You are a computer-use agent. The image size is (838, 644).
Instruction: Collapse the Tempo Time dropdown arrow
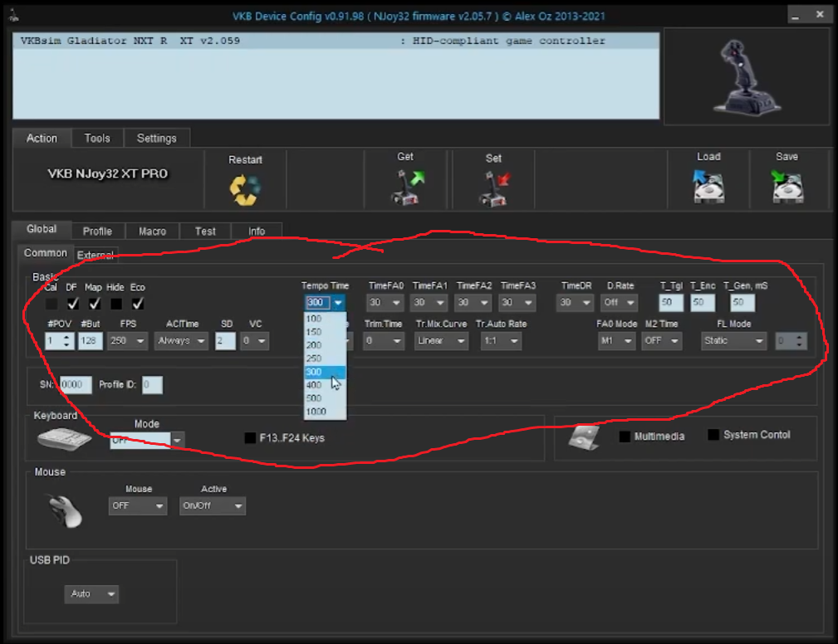(338, 303)
